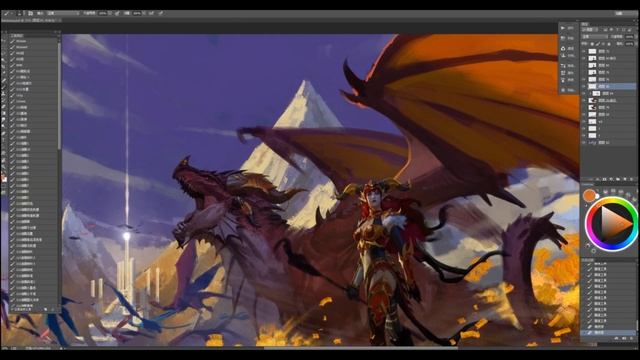The width and height of the screenshot is (640, 360).
Task: Select the highlighted layer row
Action: [608, 86]
